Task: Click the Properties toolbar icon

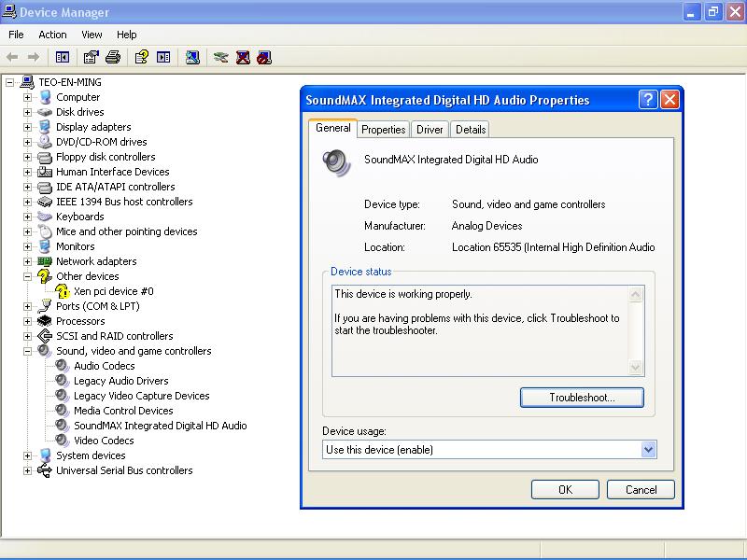Action: click(x=91, y=57)
